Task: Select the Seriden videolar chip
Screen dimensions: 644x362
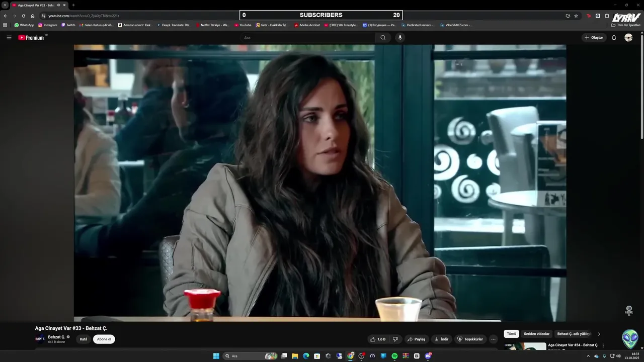Action: 536,334
